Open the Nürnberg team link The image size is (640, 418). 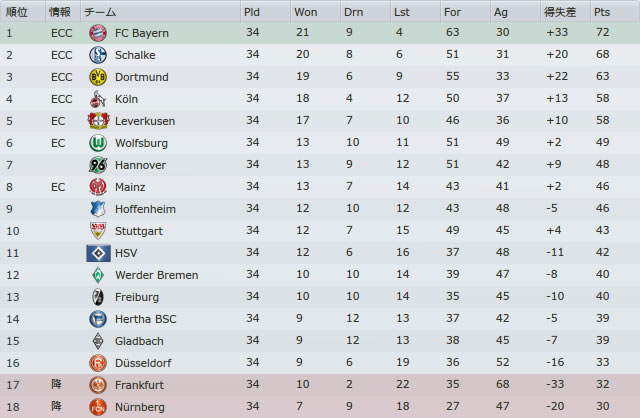(140, 407)
